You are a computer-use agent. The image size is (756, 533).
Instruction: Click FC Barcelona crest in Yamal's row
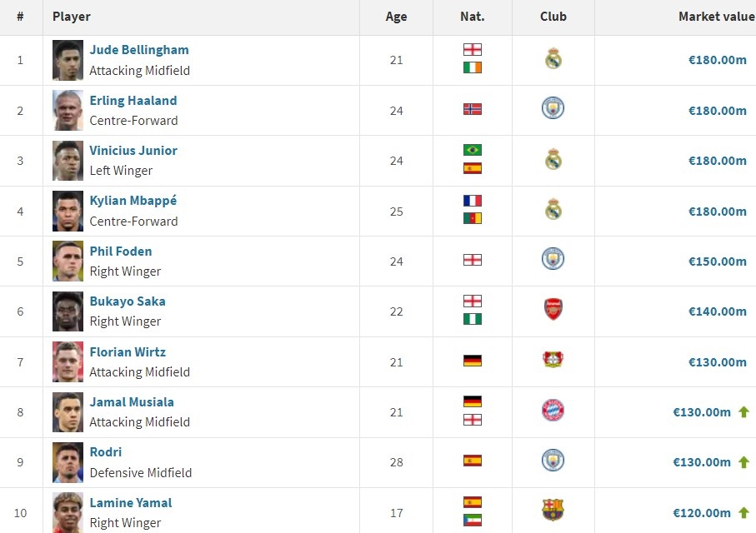tap(553, 510)
